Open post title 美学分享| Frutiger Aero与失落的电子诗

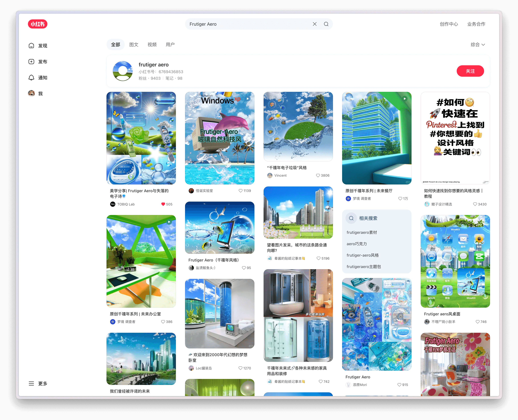tap(139, 194)
